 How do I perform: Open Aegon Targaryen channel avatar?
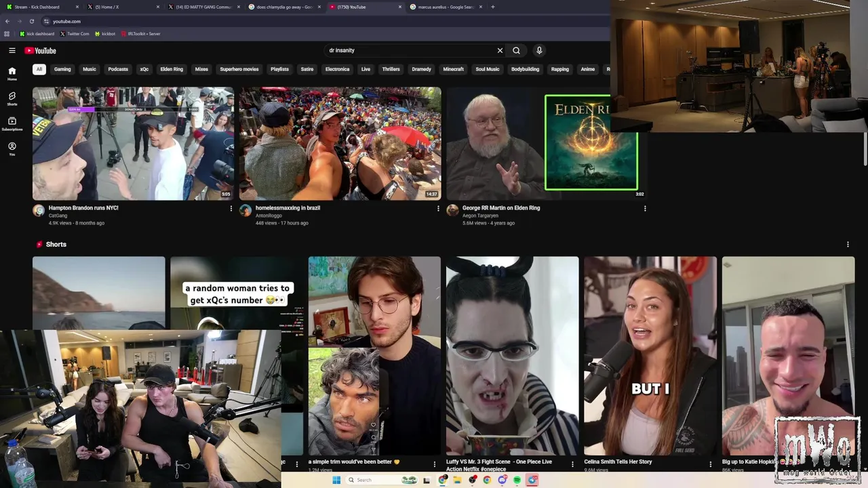452,211
